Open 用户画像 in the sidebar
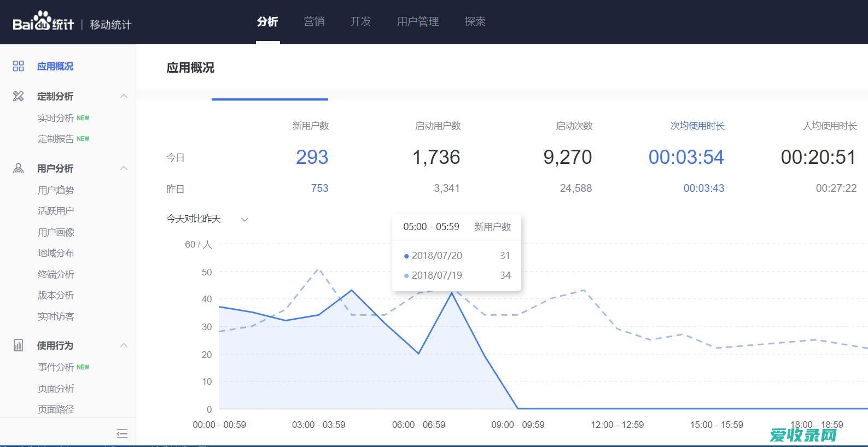Screen dimensions: 868x447 pyautogui.click(x=56, y=232)
